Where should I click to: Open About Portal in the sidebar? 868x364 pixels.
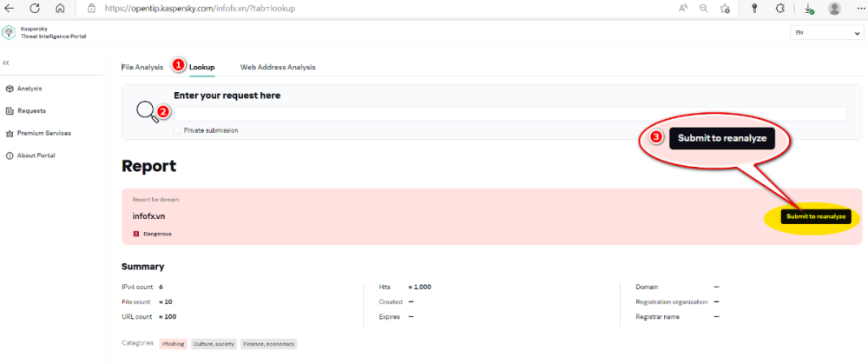coord(36,156)
